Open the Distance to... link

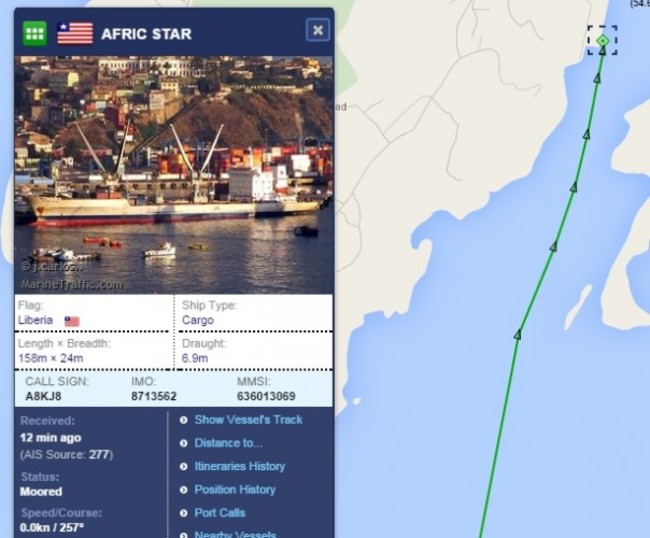[x=228, y=443]
